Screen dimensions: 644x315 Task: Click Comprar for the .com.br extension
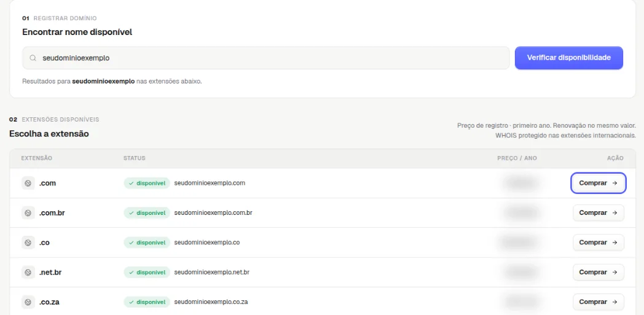[x=599, y=213]
